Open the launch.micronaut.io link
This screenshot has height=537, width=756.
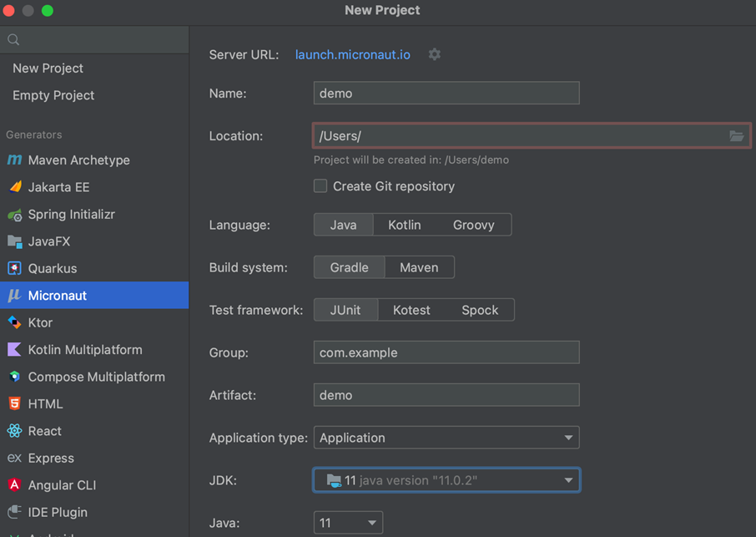353,55
